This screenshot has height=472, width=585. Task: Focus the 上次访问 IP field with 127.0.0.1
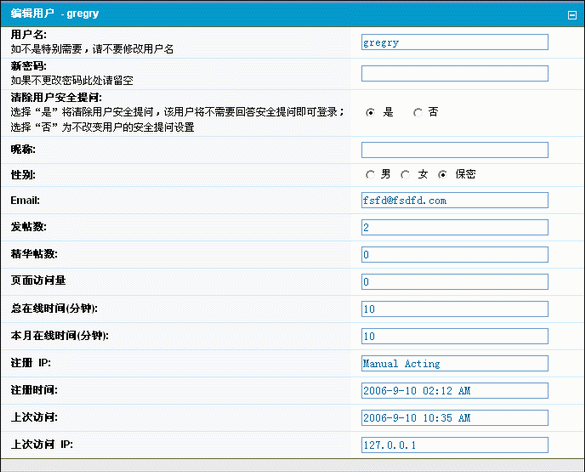455,445
